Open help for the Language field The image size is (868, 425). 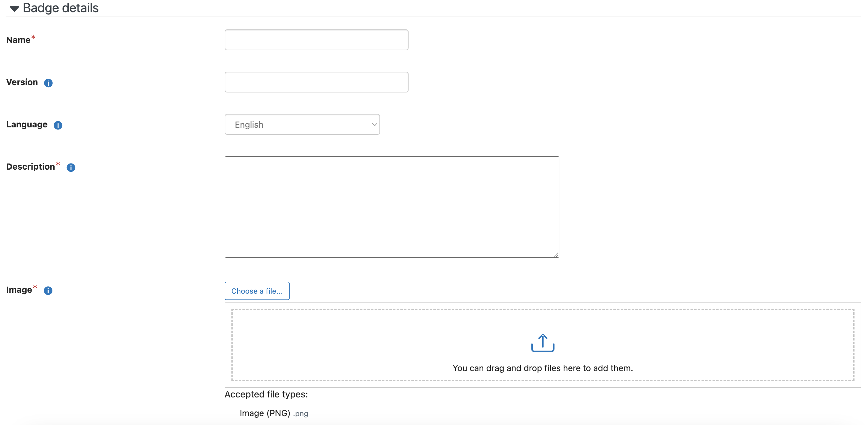(58, 125)
